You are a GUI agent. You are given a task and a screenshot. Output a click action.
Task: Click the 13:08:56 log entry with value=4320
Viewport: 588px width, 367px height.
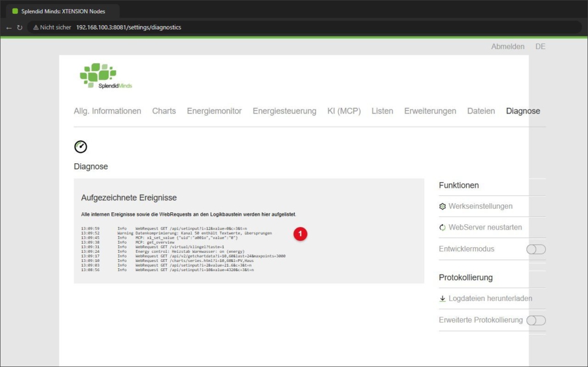click(x=167, y=270)
